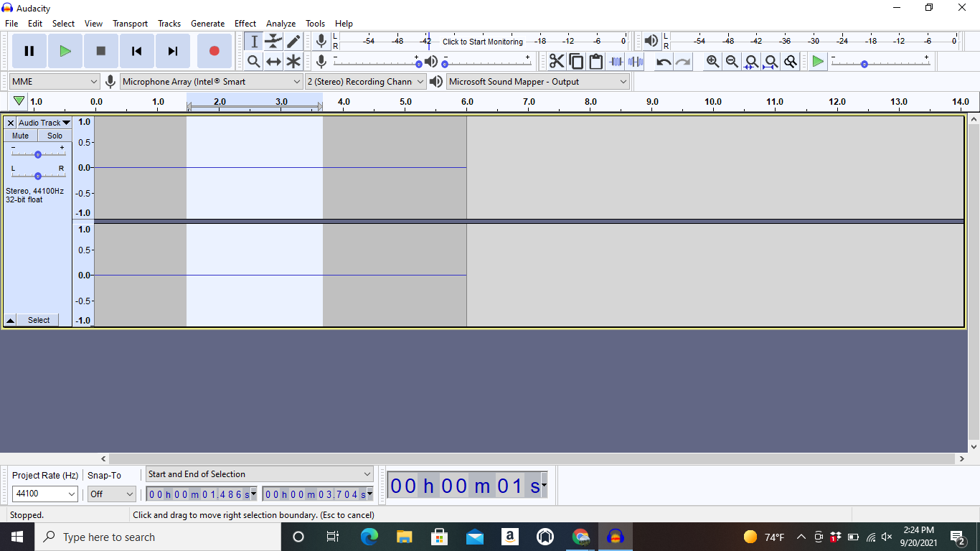Click Stop to halt playback

point(101,51)
